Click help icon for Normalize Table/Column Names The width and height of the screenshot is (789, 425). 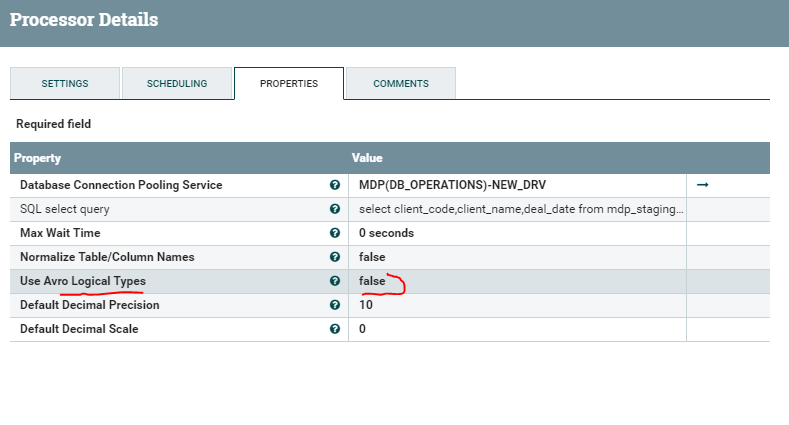pyautogui.click(x=335, y=257)
